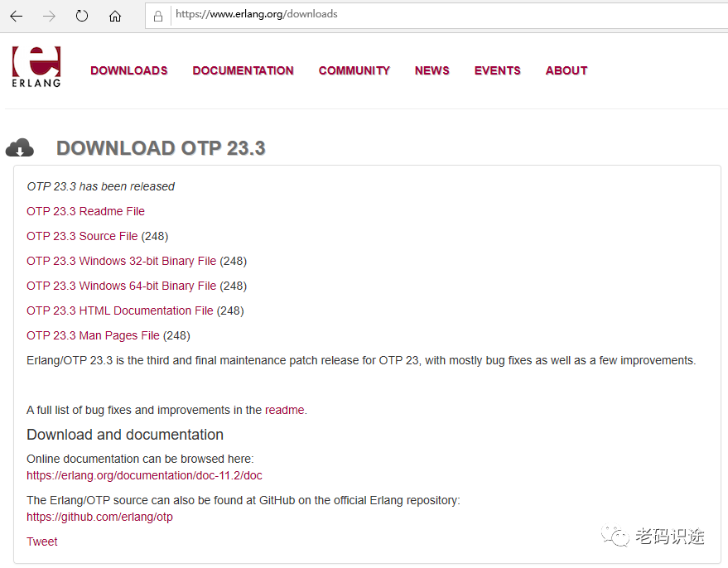The height and width of the screenshot is (568, 728).
Task: Click the cloud download icon
Action: [x=20, y=147]
